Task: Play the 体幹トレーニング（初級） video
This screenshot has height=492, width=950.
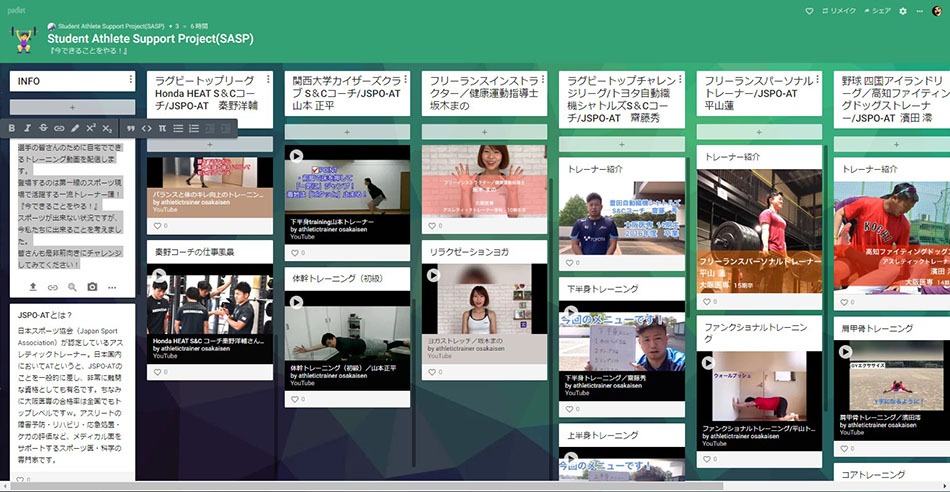Action: 296,302
